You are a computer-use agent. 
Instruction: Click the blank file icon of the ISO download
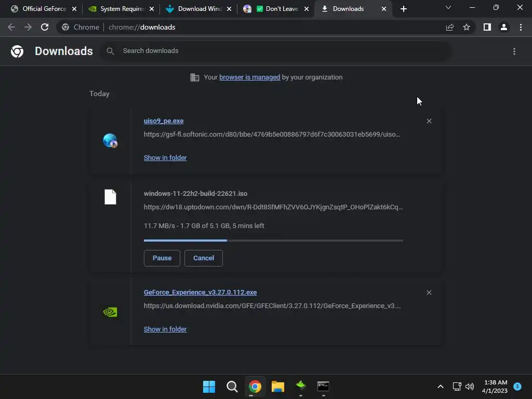point(110,197)
